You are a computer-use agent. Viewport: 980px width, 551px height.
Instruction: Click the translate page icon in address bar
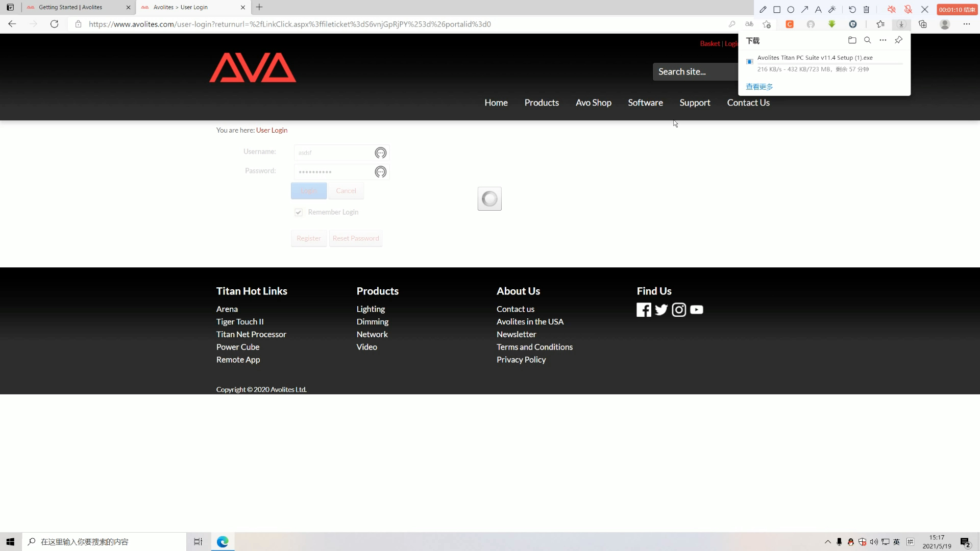749,24
